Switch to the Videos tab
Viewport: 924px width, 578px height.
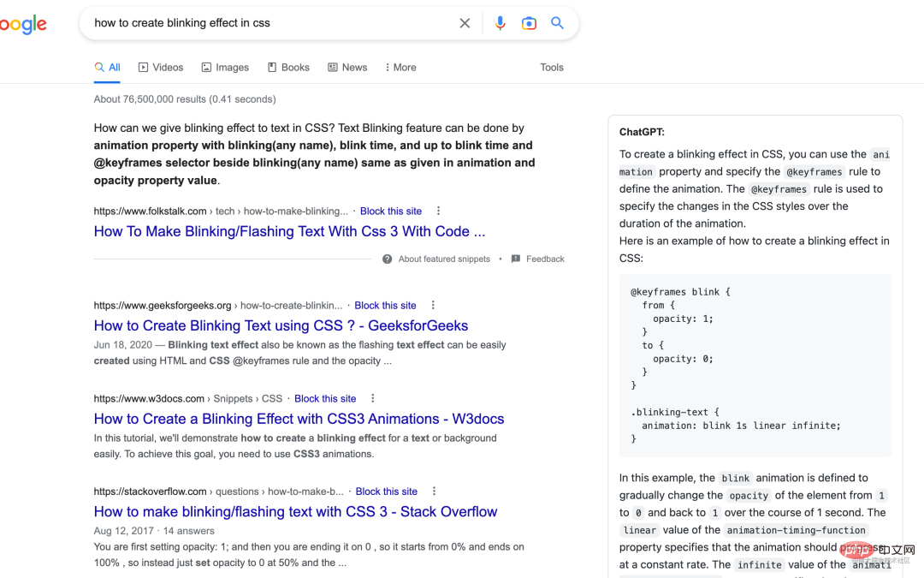(x=161, y=68)
